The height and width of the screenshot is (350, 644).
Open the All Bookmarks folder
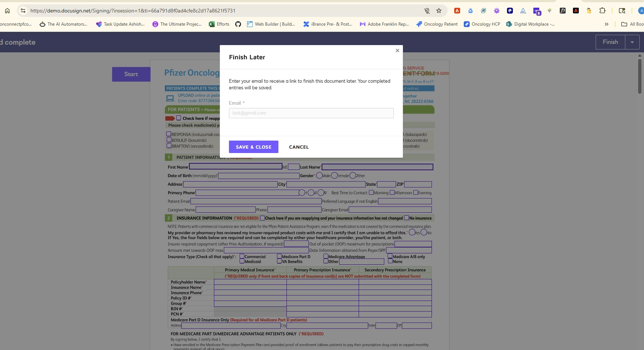632,24
